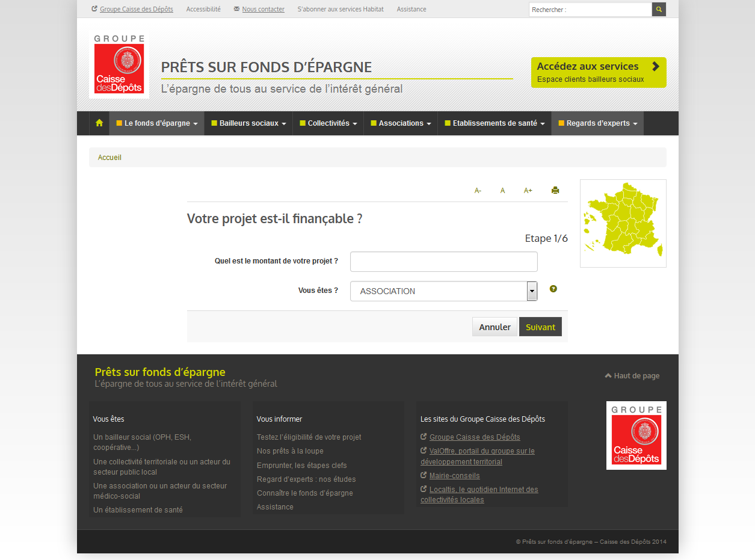The image size is (755, 560).
Task: Click the Suivant button
Action: pos(540,327)
